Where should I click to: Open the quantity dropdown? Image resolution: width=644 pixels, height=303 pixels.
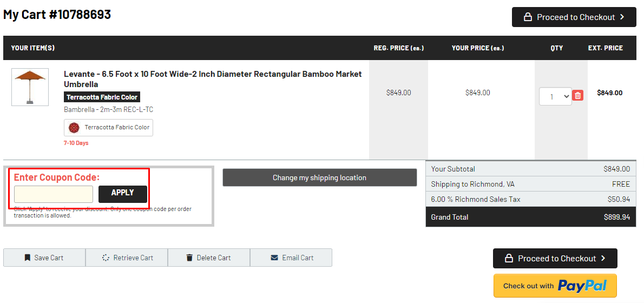pyautogui.click(x=555, y=96)
